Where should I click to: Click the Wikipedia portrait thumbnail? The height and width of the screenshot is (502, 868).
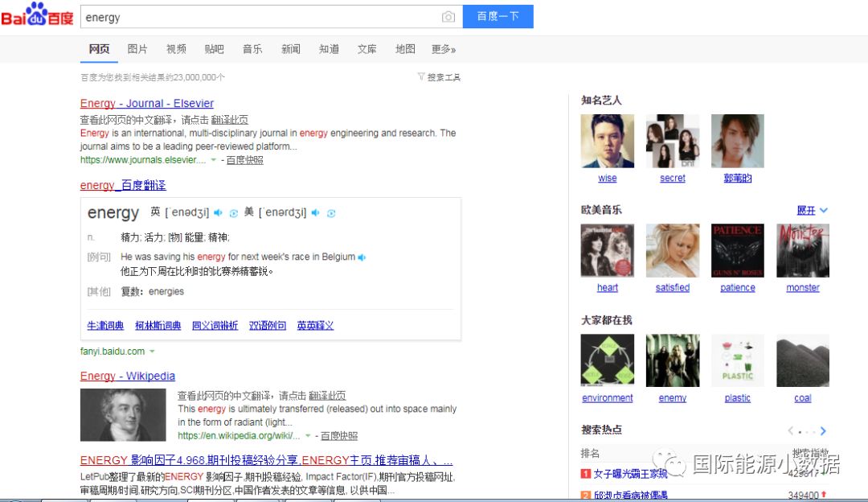123,414
